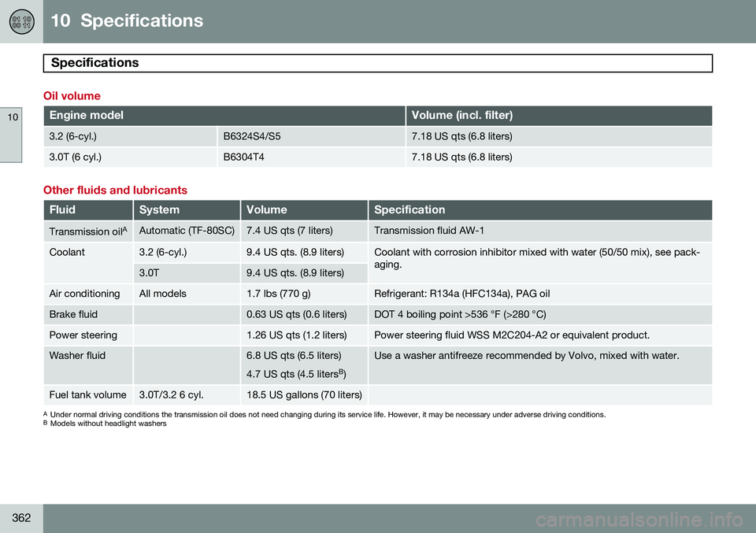Click the chapter 10 side tab

tap(11, 135)
